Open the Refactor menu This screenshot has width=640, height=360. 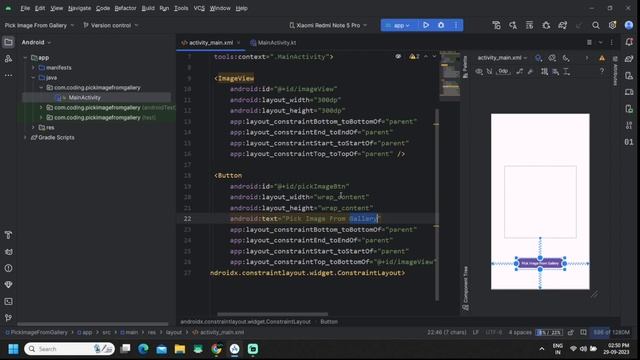point(125,8)
